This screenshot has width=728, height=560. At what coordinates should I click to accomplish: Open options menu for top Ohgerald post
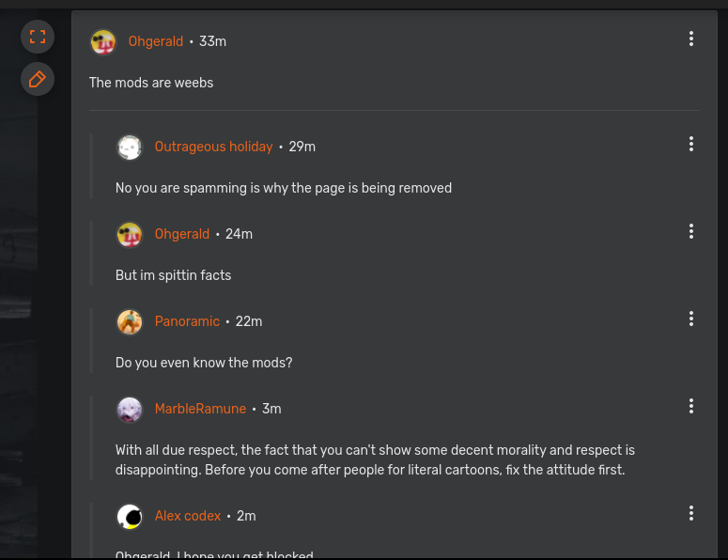(x=691, y=39)
